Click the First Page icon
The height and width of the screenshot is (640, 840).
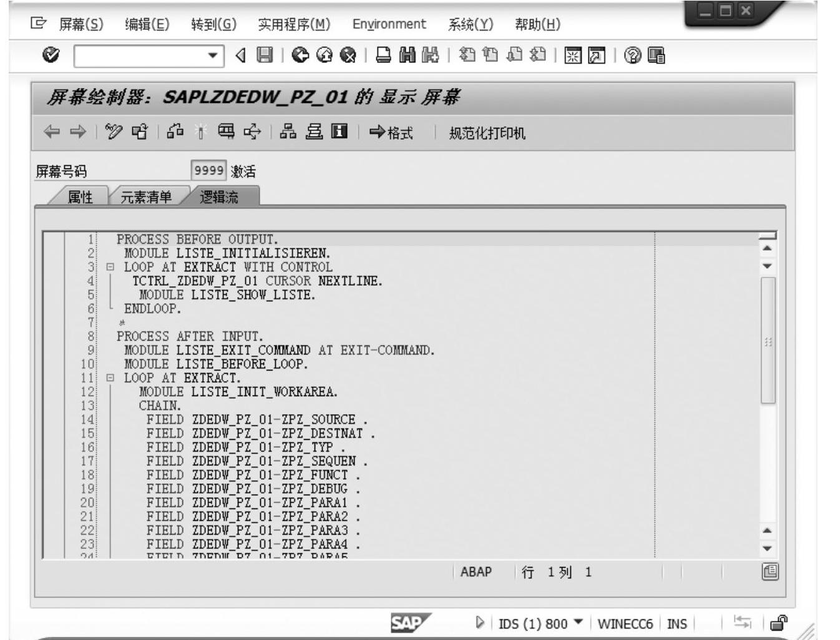(467, 56)
